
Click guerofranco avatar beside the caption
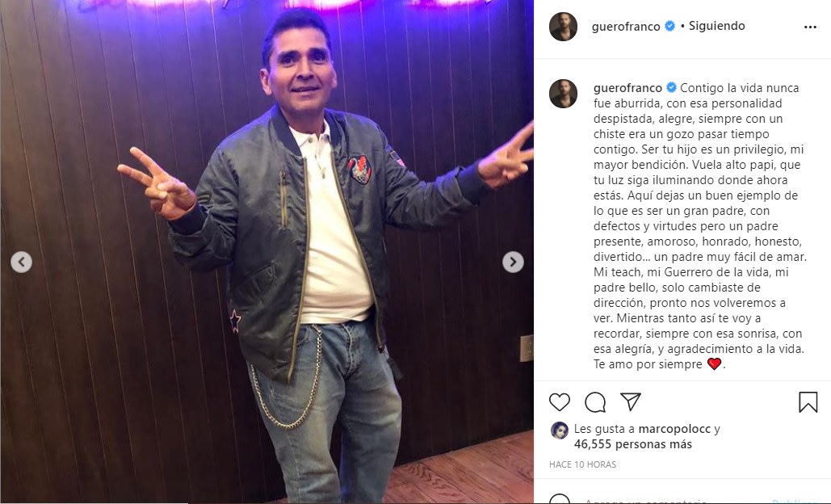(563, 94)
